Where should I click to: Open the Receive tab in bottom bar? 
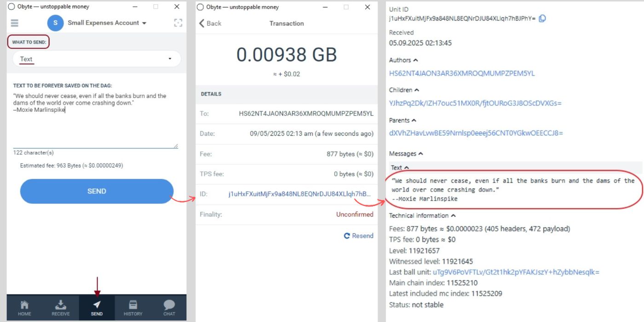[x=61, y=308]
